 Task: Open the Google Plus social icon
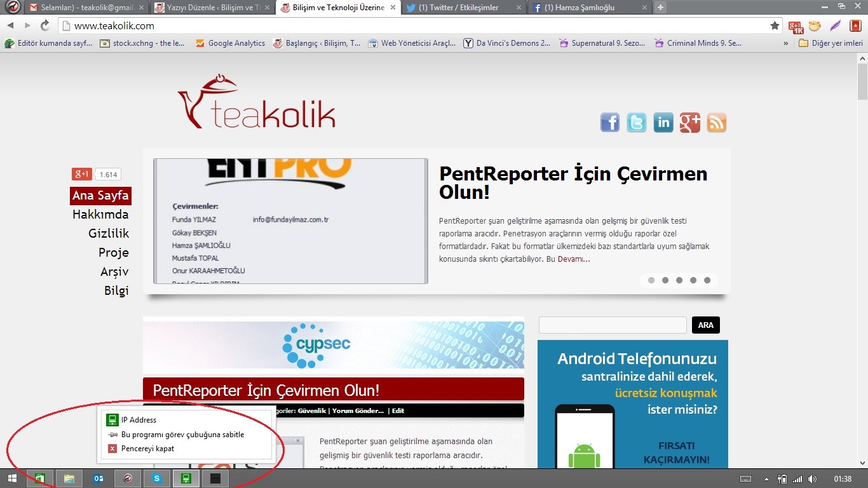[x=690, y=123]
